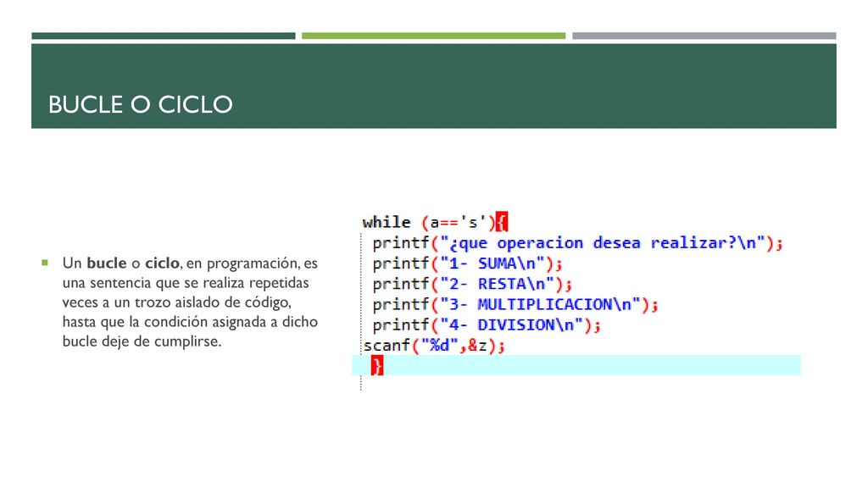This screenshot has width=868, height=488.
Task: Click the code line printf "3- MULTIPLICACION\n"
Action: tap(515, 304)
